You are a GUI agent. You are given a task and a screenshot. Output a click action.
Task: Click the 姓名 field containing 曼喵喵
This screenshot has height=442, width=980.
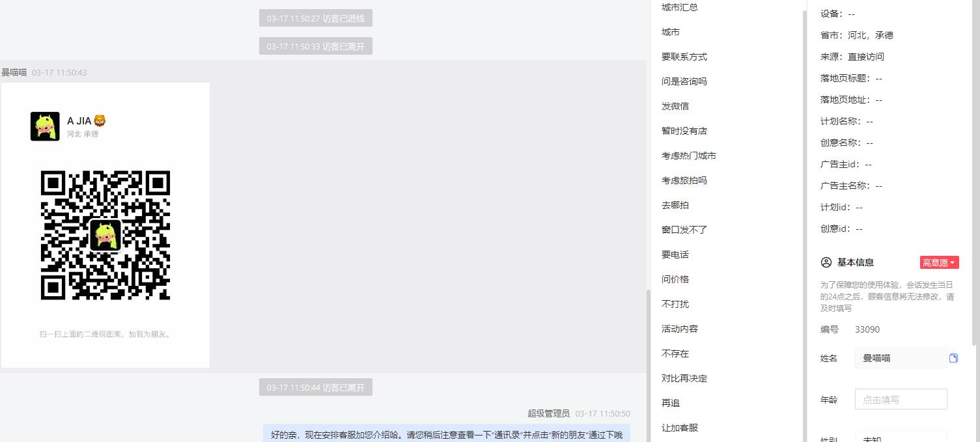(x=901, y=358)
